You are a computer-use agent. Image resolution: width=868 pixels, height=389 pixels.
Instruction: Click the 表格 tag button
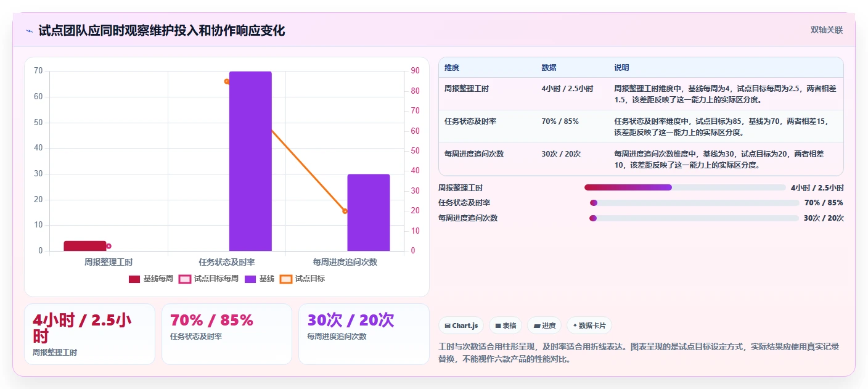[x=505, y=326]
